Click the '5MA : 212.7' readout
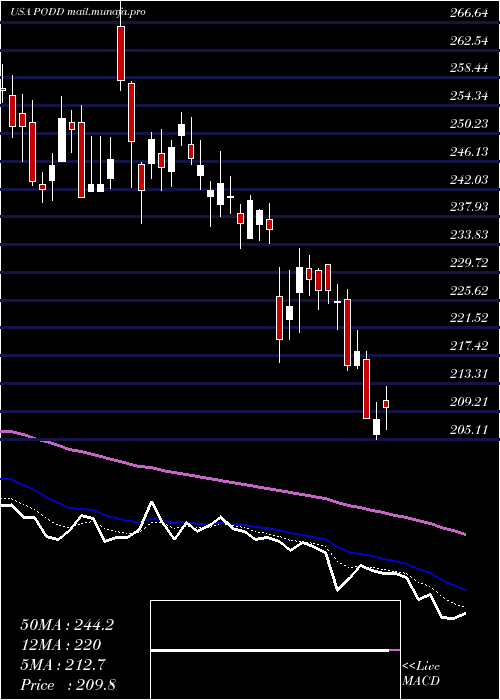This screenshot has width=500, height=700. (62, 665)
